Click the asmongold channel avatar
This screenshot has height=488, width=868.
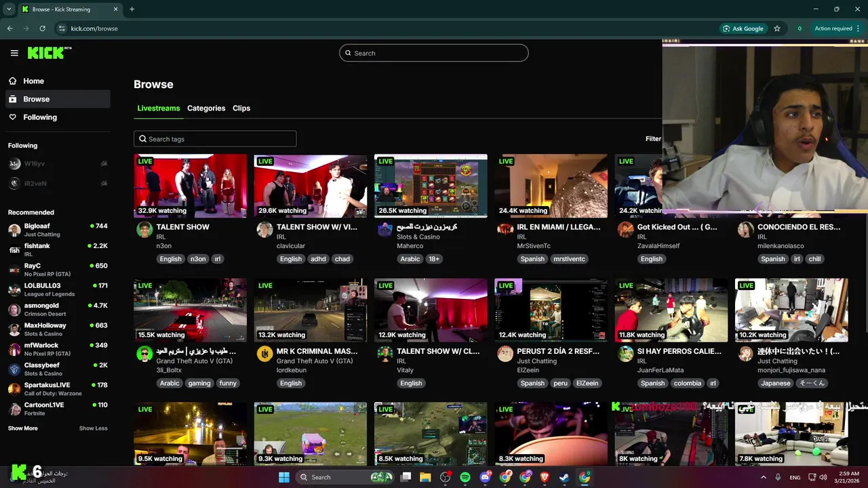click(14, 310)
